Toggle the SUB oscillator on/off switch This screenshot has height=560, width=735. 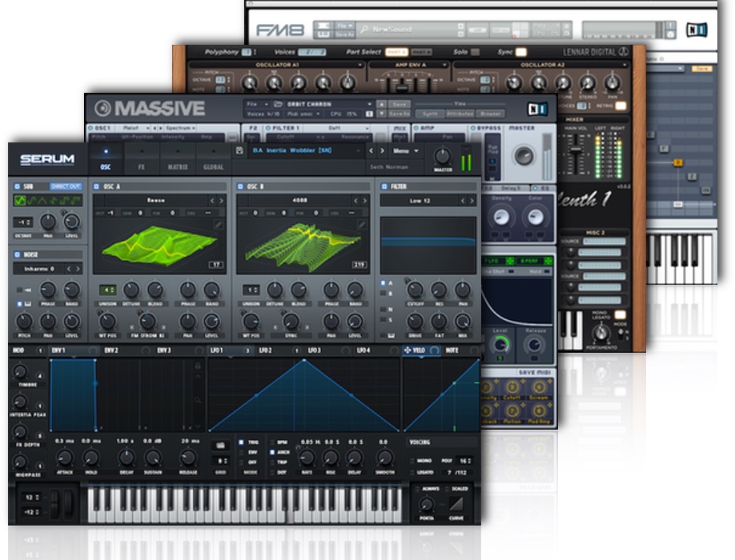point(18,186)
